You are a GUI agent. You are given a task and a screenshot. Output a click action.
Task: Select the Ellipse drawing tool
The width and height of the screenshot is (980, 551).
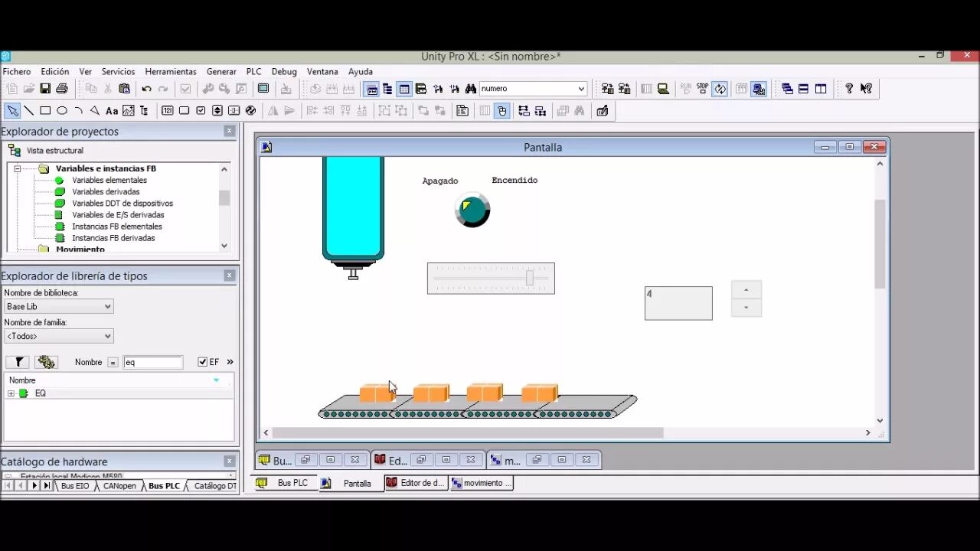tap(62, 111)
